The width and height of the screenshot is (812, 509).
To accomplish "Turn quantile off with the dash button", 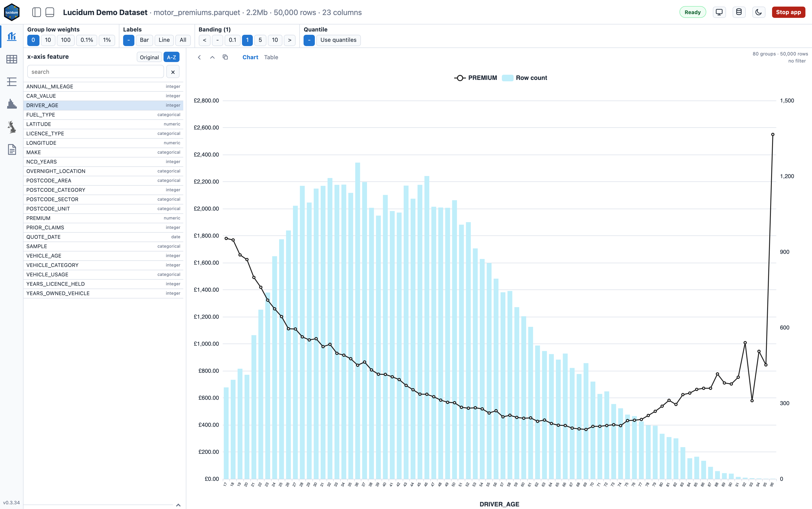I will click(x=309, y=40).
